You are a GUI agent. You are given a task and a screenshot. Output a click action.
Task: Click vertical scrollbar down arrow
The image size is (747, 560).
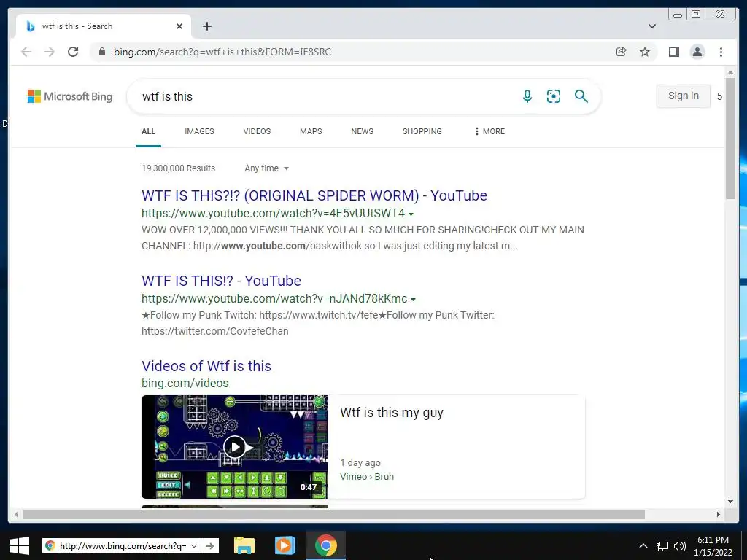pos(731,501)
